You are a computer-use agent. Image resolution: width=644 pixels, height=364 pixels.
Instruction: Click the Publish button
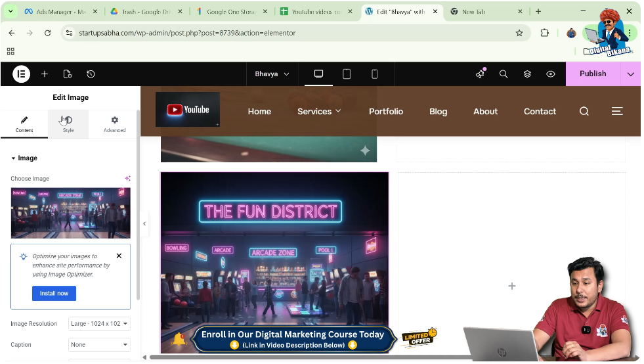pos(593,74)
